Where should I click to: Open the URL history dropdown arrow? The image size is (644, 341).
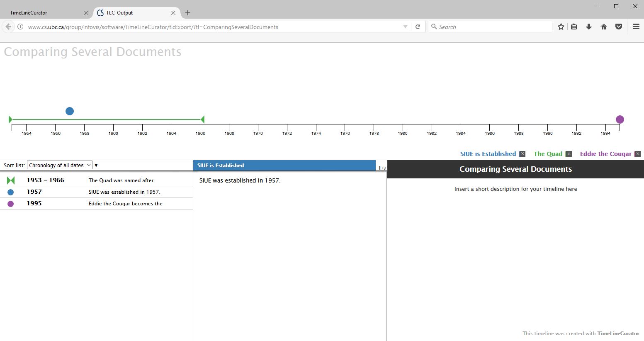pos(405,27)
